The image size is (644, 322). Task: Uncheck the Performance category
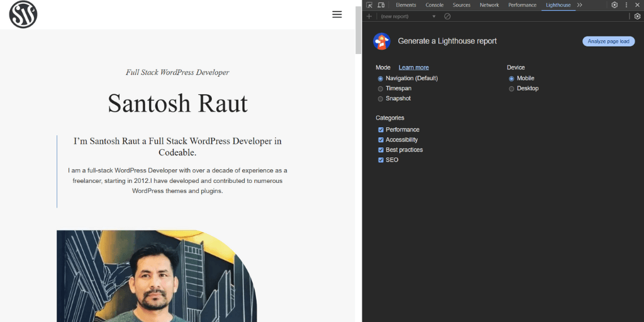(380, 130)
